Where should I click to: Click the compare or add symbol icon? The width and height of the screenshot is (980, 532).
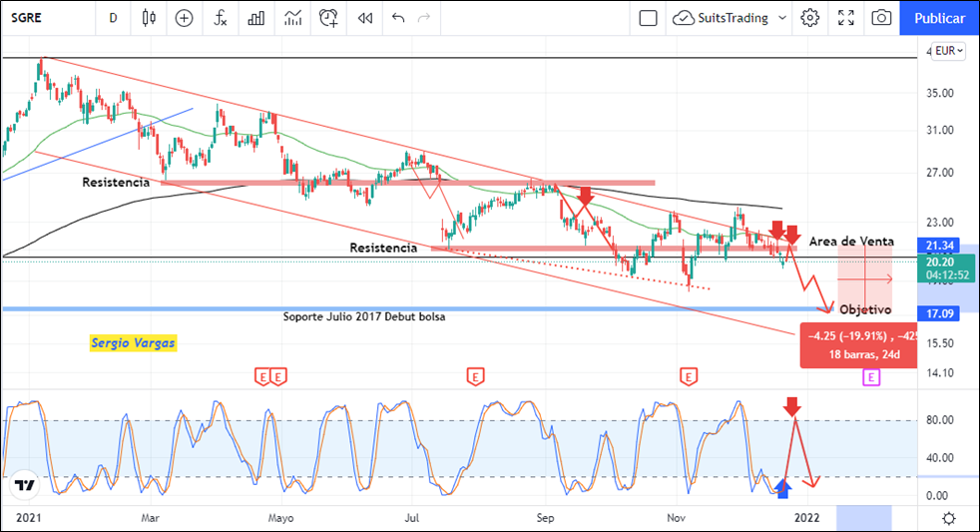click(184, 18)
